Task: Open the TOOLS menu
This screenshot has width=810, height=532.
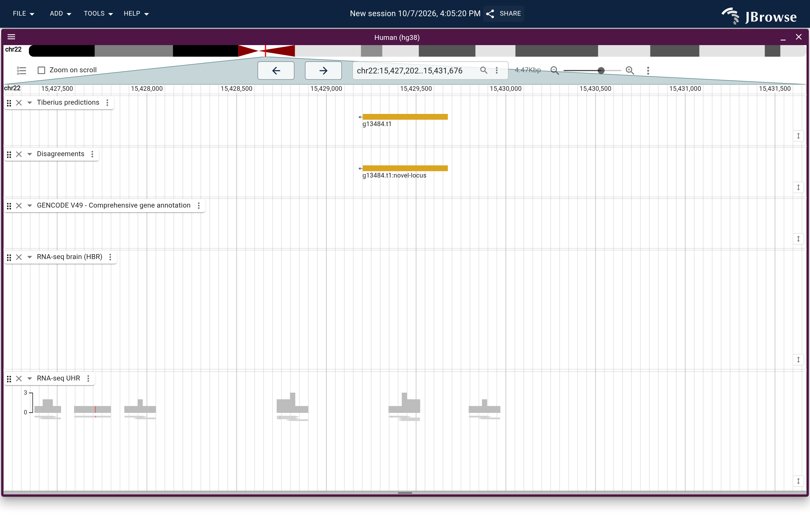Action: point(98,14)
